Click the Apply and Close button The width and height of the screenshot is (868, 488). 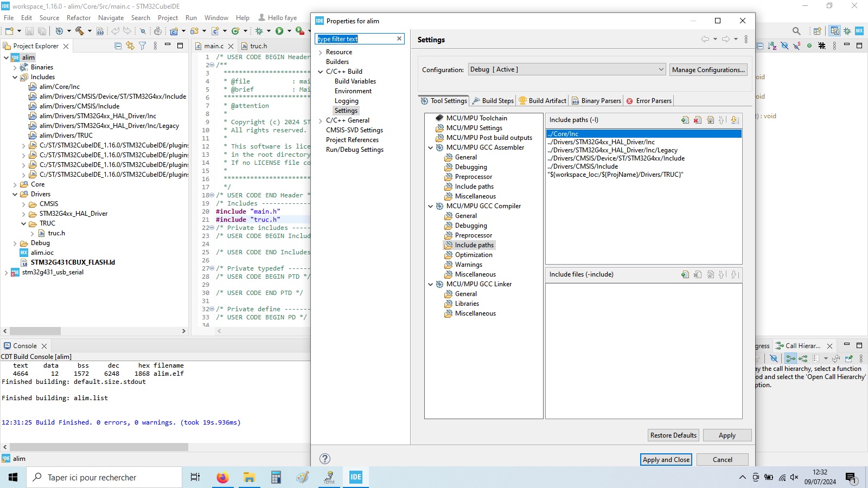coord(666,459)
